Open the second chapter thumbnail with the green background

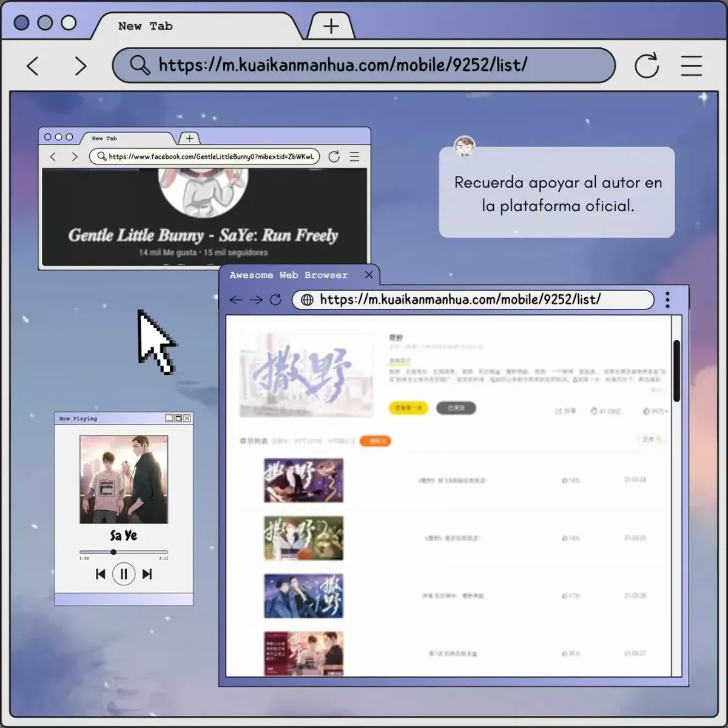click(x=303, y=538)
